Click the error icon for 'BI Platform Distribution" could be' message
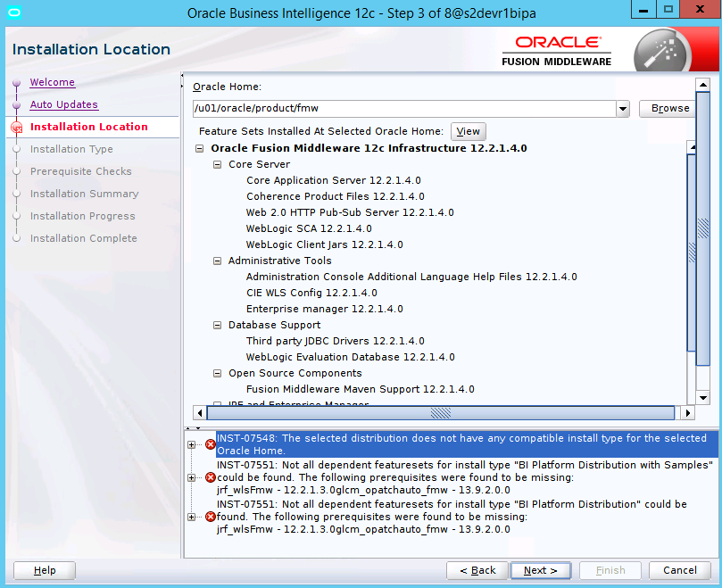Screen dimensions: 722x588 click(211, 517)
